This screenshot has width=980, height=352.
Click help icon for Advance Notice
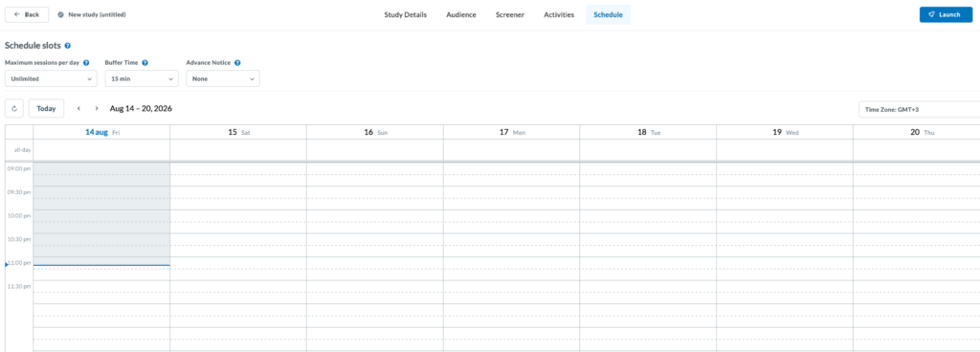pyautogui.click(x=237, y=63)
